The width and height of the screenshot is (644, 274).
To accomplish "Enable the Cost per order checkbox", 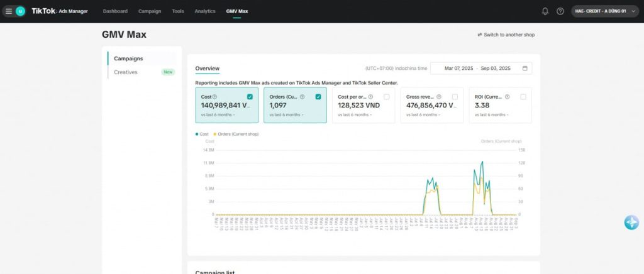I will coord(386,97).
